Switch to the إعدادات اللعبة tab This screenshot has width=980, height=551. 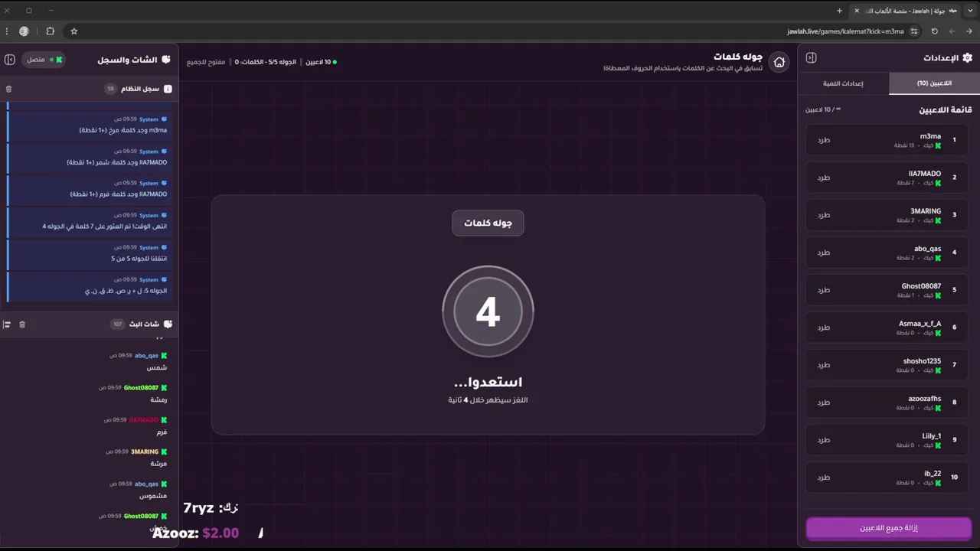pyautogui.click(x=843, y=83)
